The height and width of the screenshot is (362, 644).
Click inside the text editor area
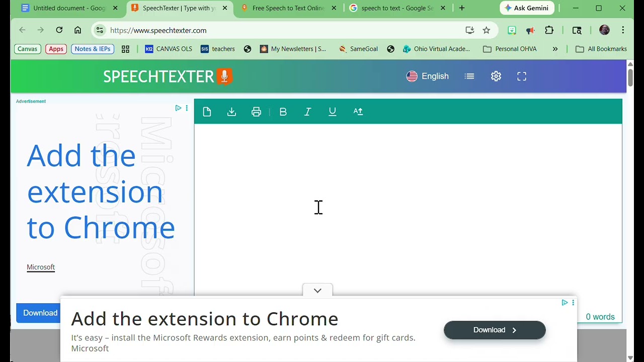click(408, 209)
